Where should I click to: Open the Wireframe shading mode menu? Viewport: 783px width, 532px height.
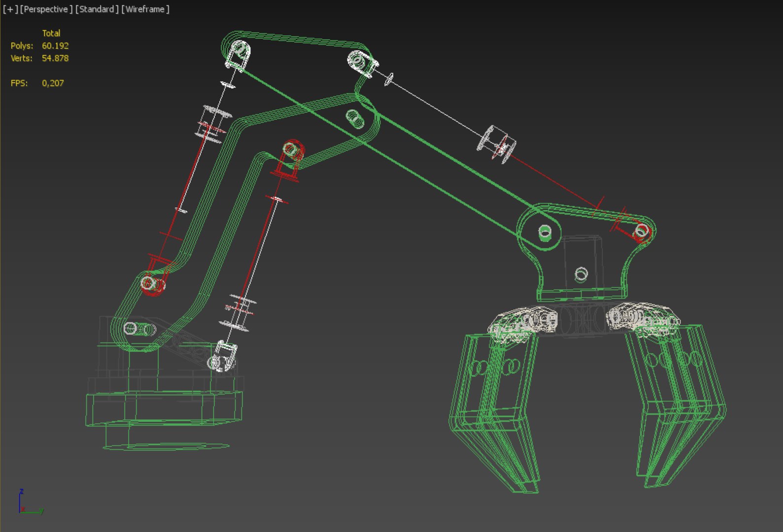click(x=145, y=9)
